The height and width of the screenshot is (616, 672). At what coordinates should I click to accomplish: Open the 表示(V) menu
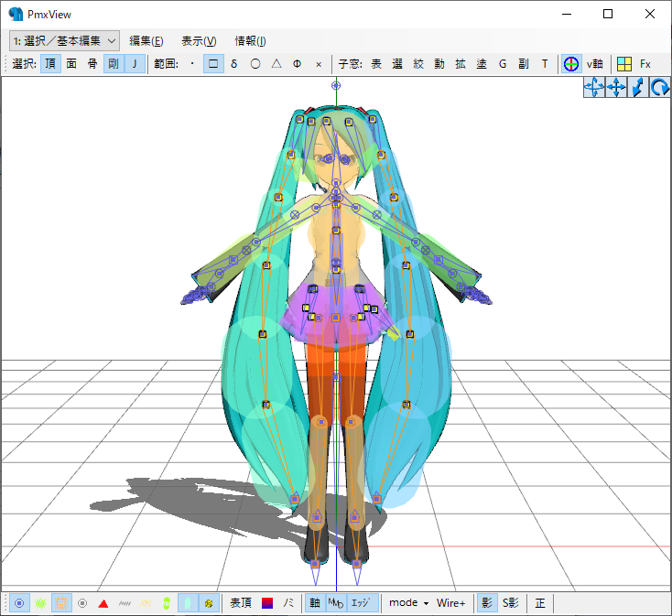[199, 41]
